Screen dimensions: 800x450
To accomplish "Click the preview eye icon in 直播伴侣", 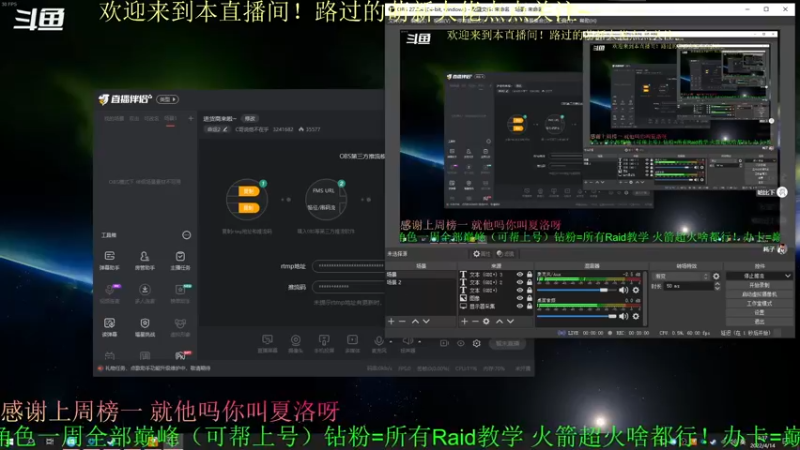I will tap(461, 343).
